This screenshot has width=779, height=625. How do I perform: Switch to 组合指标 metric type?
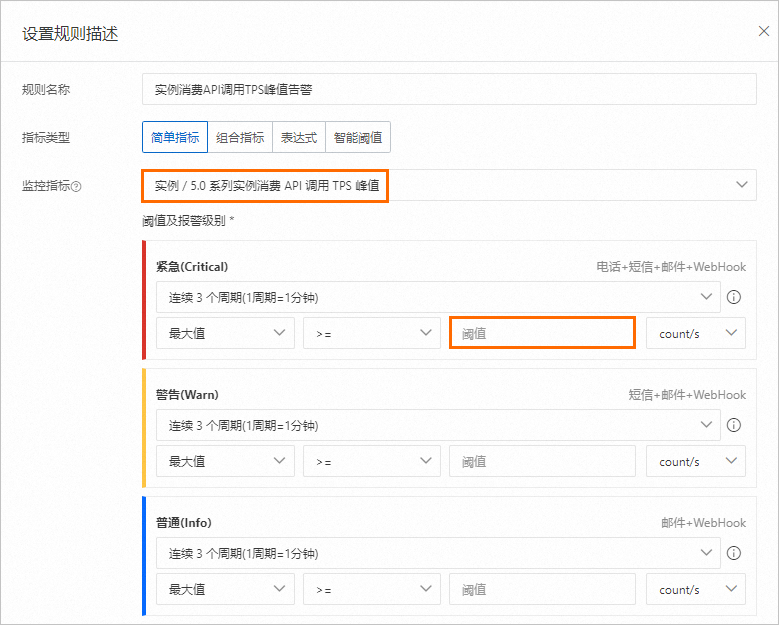pos(240,138)
